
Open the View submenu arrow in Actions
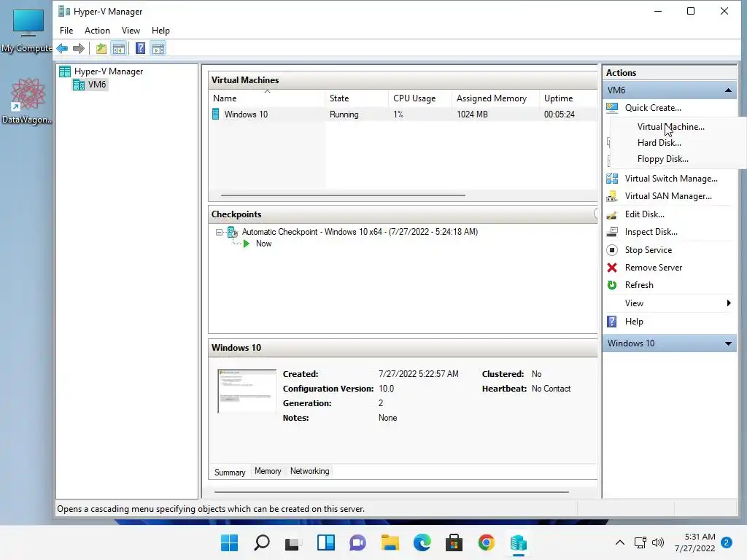coord(729,303)
